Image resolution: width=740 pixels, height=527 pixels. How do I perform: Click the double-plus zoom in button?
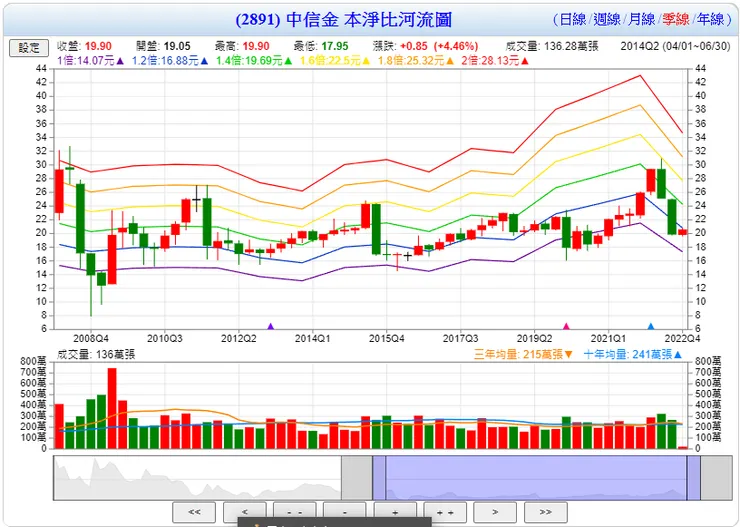pos(445,512)
